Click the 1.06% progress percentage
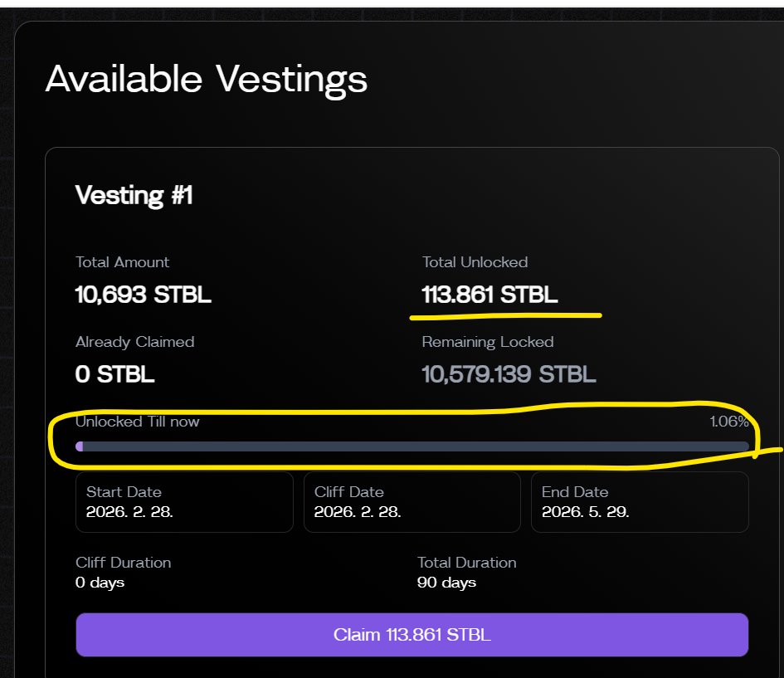 click(x=728, y=422)
